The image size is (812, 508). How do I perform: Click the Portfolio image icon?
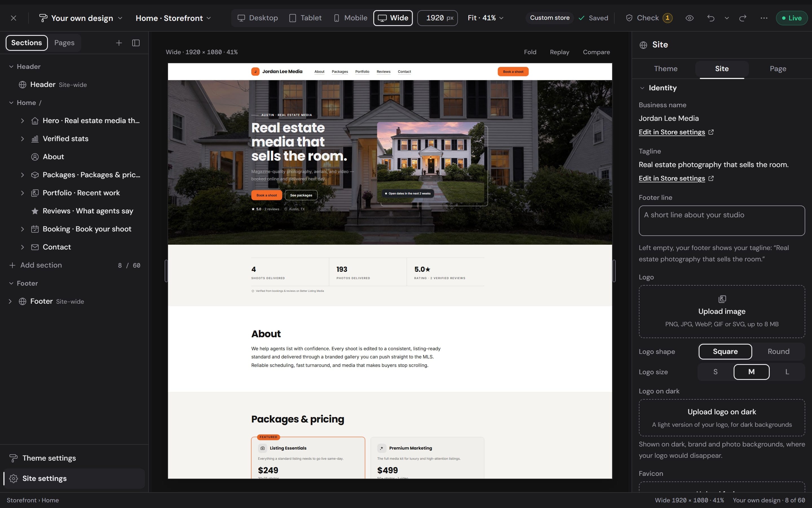point(35,193)
